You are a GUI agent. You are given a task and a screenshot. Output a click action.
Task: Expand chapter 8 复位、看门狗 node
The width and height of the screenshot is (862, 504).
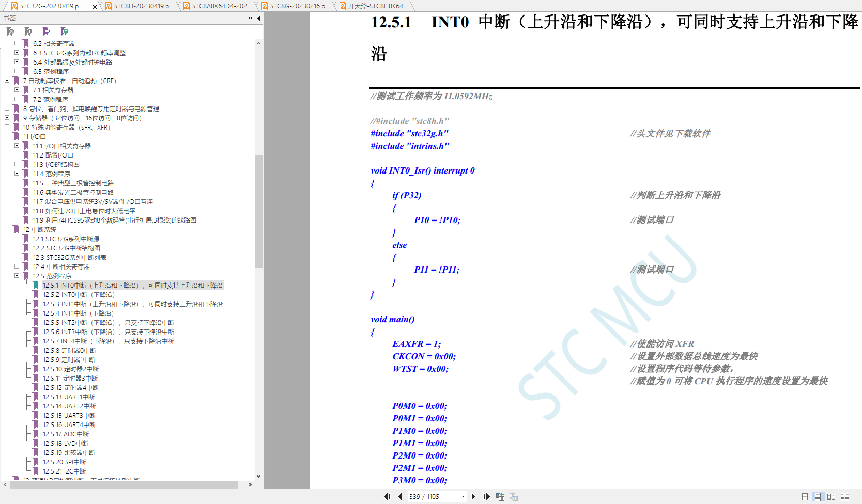pyautogui.click(x=7, y=108)
